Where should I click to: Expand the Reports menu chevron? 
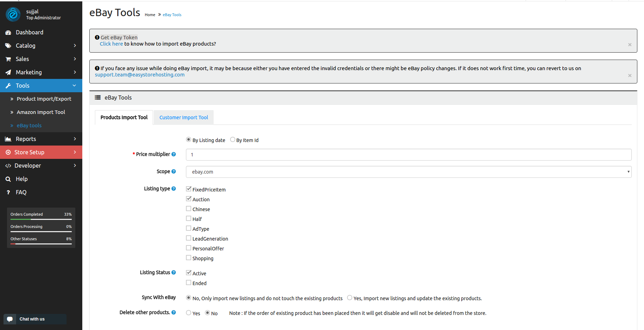[x=75, y=139]
